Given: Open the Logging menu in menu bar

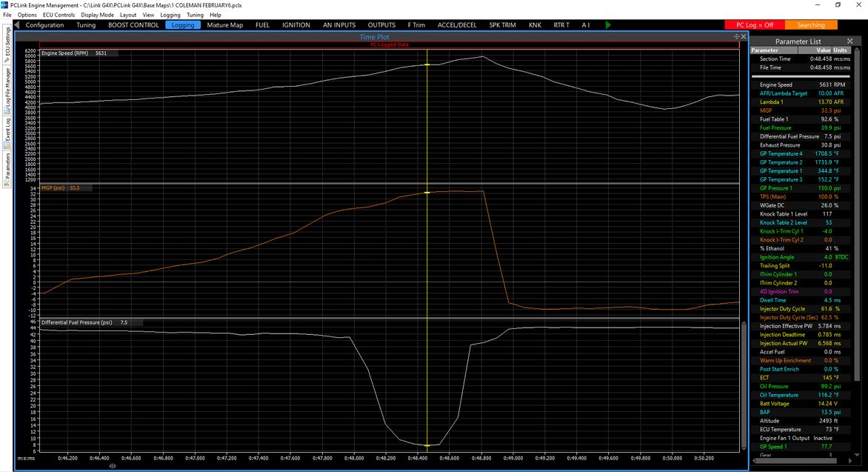Looking at the screenshot, I should pyautogui.click(x=170, y=15).
